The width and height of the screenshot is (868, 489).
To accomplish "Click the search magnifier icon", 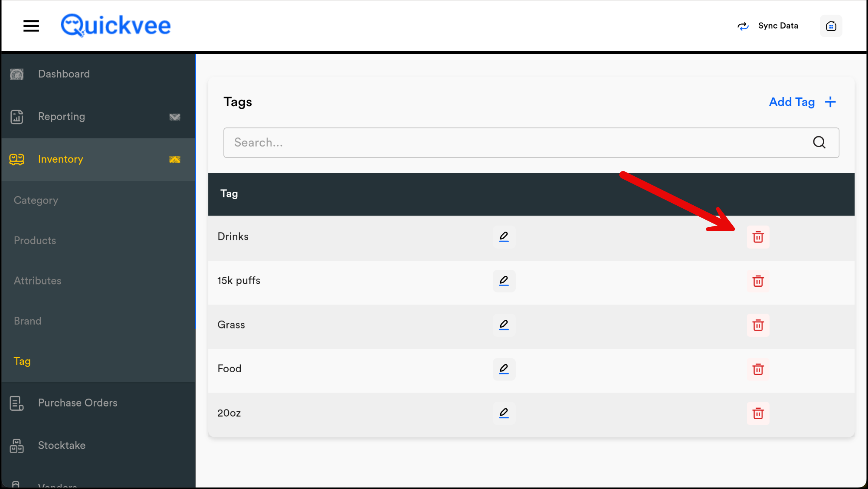I will [x=819, y=142].
